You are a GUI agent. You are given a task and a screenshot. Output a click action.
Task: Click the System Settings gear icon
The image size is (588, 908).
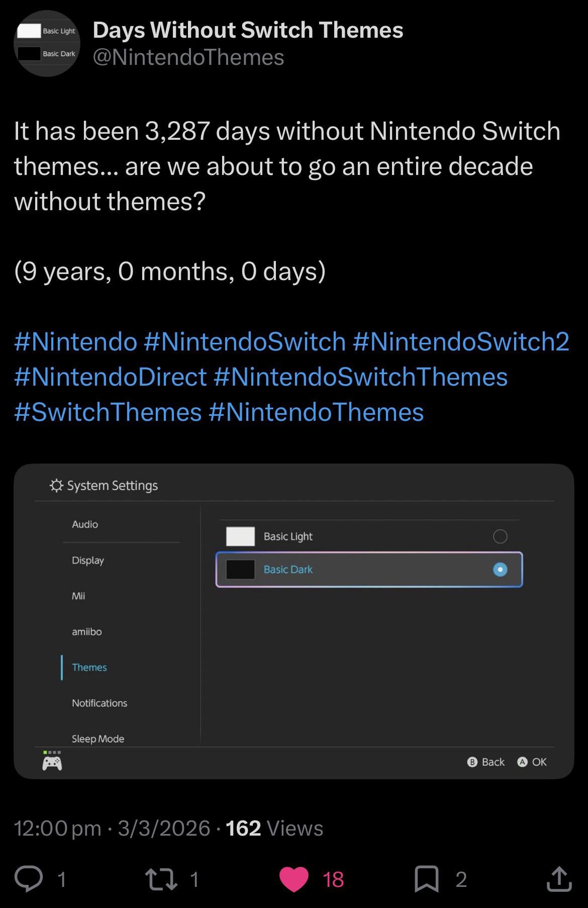(x=56, y=486)
